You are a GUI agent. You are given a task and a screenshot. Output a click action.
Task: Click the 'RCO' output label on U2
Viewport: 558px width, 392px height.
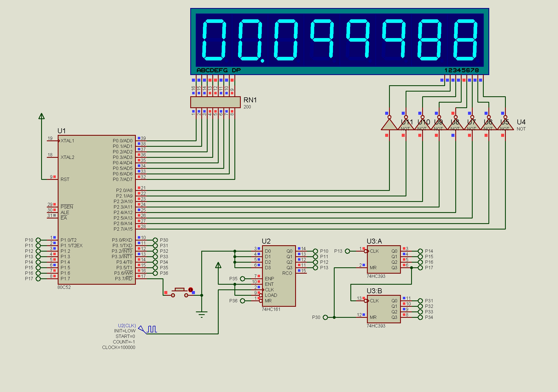[x=287, y=273]
